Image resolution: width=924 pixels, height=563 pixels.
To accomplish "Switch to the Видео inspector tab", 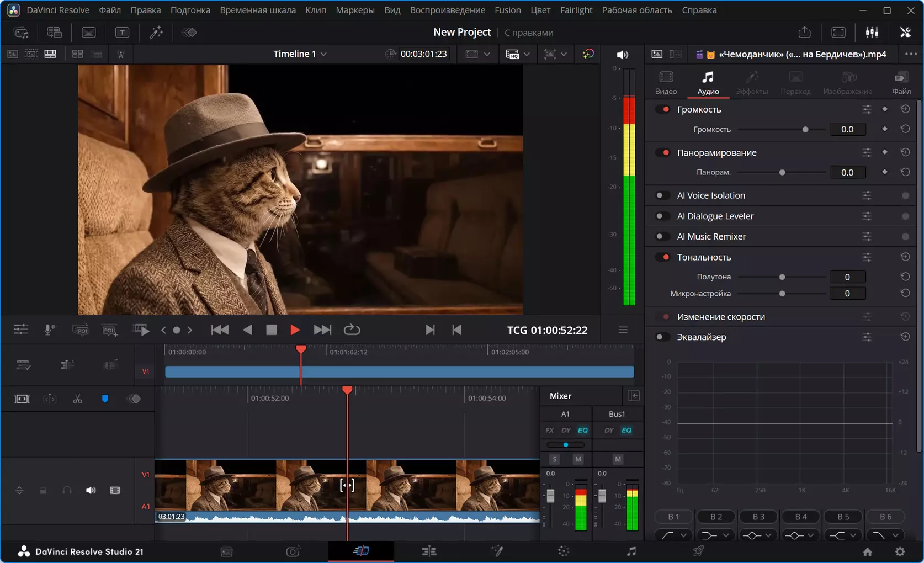I will pos(666,83).
